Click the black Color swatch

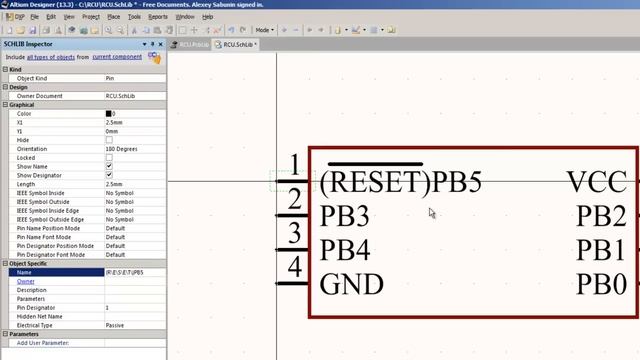coord(109,113)
